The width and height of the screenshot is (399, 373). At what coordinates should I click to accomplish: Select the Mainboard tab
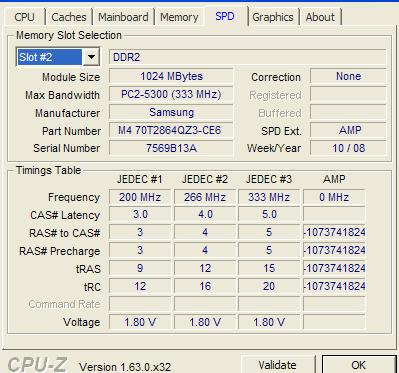click(123, 17)
